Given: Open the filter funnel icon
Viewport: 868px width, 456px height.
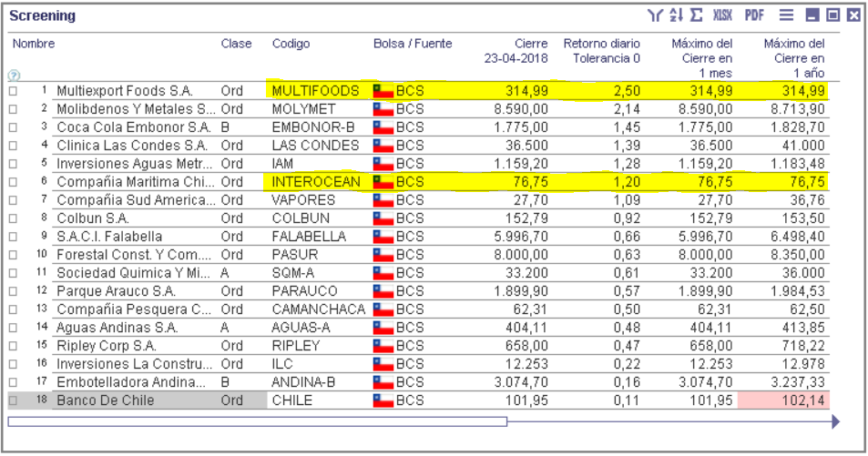Looking at the screenshot, I should tap(656, 15).
